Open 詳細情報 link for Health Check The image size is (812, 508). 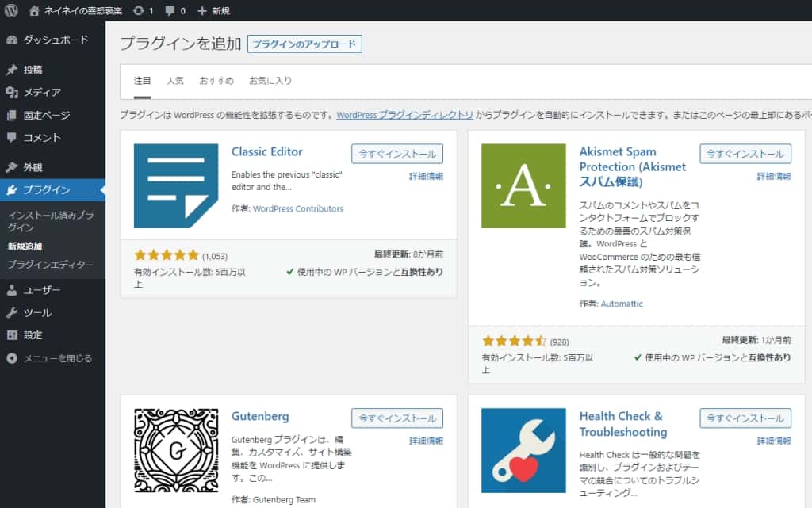774,441
